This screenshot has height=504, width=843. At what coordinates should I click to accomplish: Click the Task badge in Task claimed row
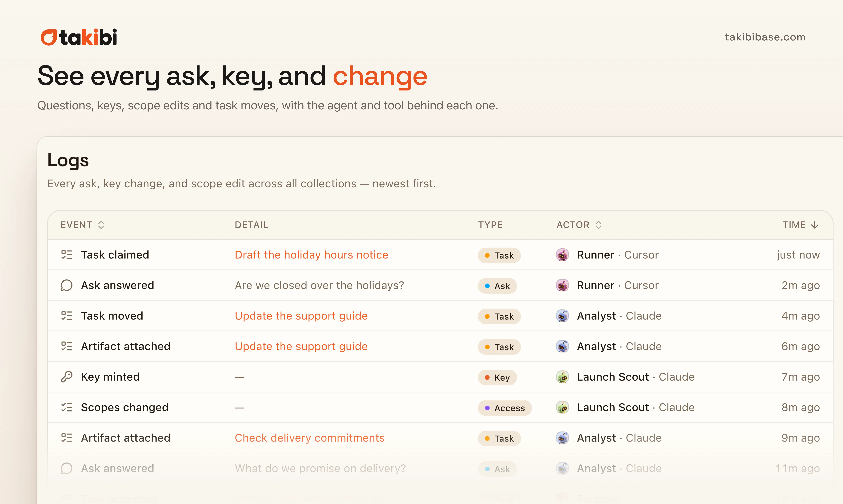(x=499, y=255)
